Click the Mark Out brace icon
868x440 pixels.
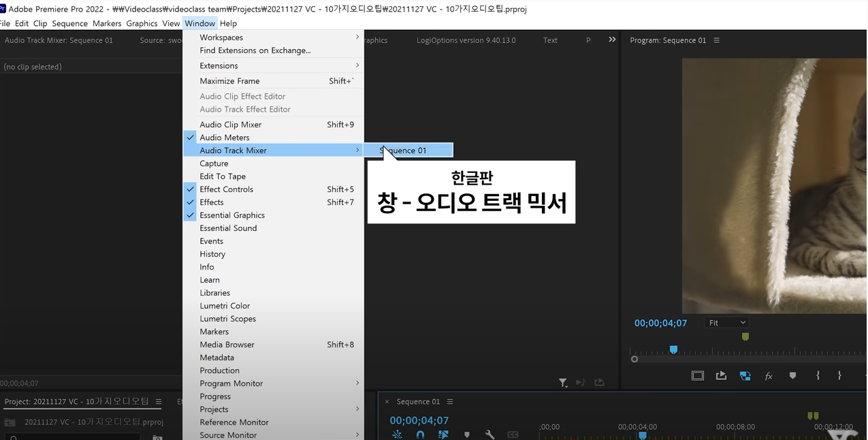[839, 376]
